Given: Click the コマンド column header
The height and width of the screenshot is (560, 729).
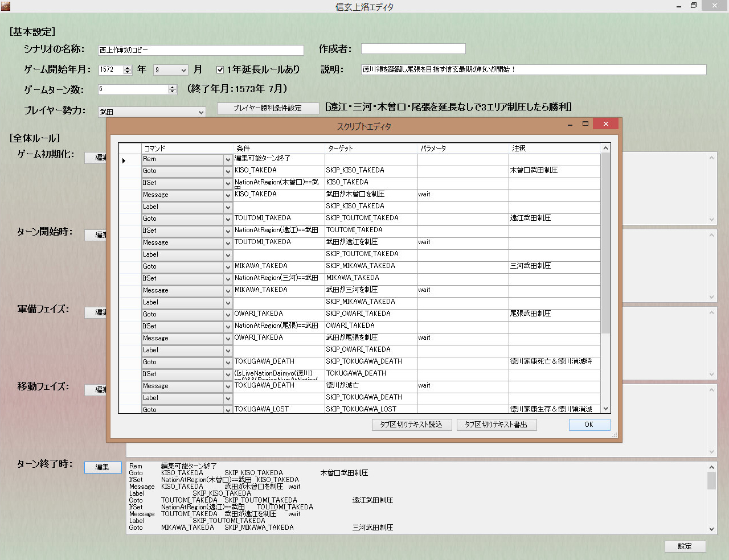Looking at the screenshot, I should (187, 148).
